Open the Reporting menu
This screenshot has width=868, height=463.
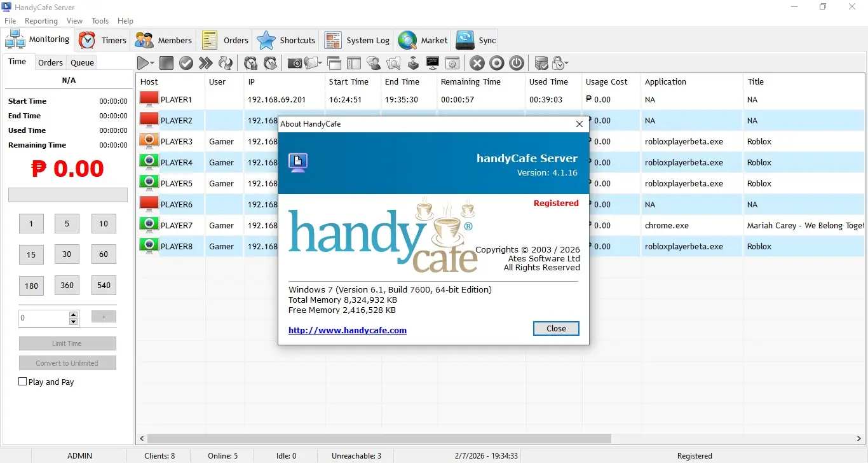[41, 21]
